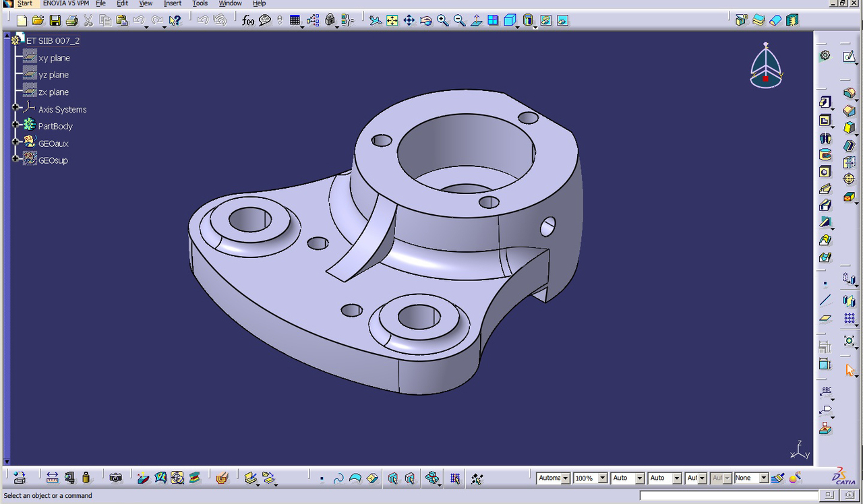Select the Pad tool

pos(825,102)
